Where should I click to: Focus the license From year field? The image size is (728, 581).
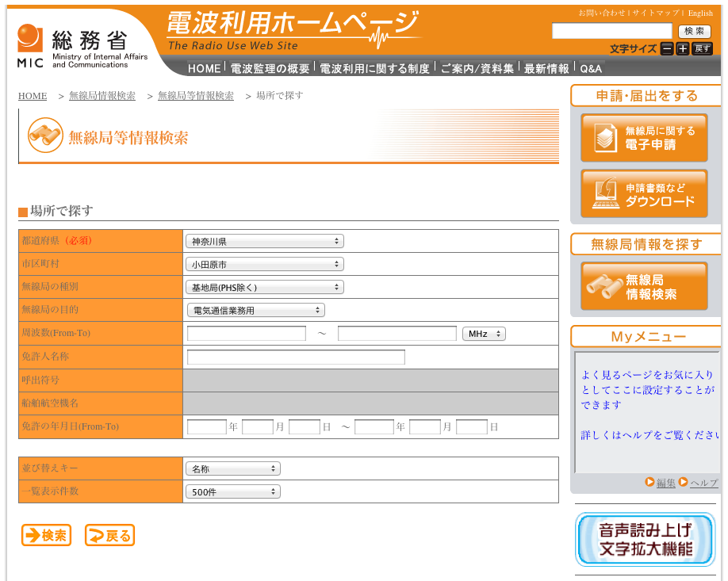(207, 427)
